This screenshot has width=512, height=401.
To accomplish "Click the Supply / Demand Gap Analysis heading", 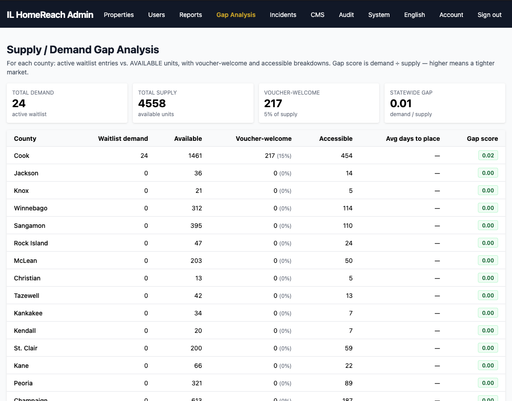I will coord(83,50).
